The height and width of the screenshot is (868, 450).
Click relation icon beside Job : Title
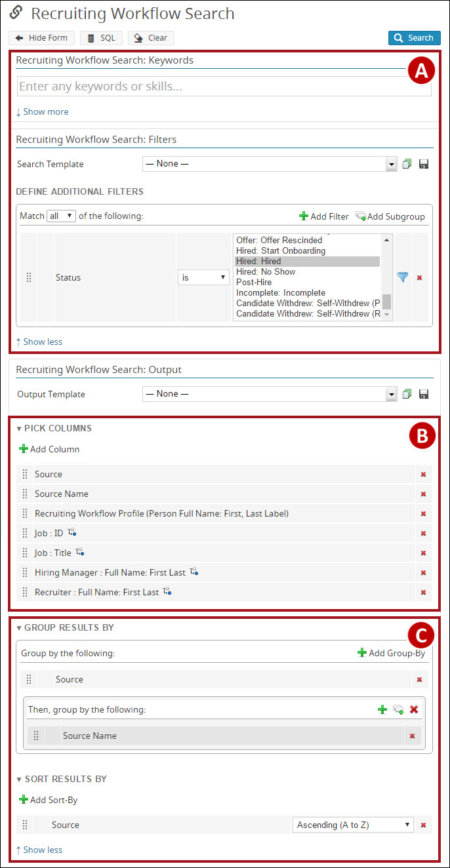point(79,553)
